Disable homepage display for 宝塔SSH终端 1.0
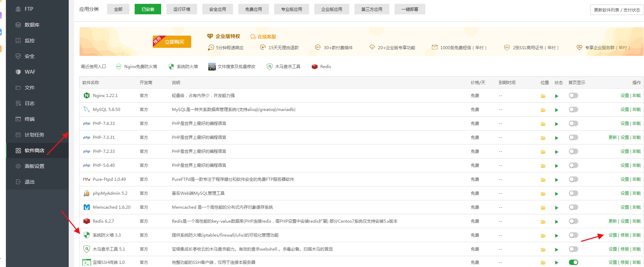This screenshot has width=644, height=267. (573, 262)
